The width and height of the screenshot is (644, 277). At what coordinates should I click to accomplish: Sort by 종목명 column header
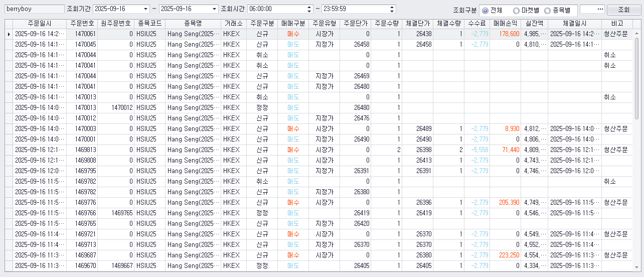click(193, 24)
